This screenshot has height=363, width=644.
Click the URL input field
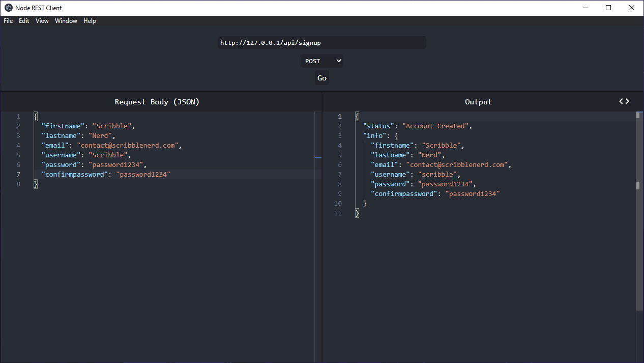pyautogui.click(x=322, y=43)
